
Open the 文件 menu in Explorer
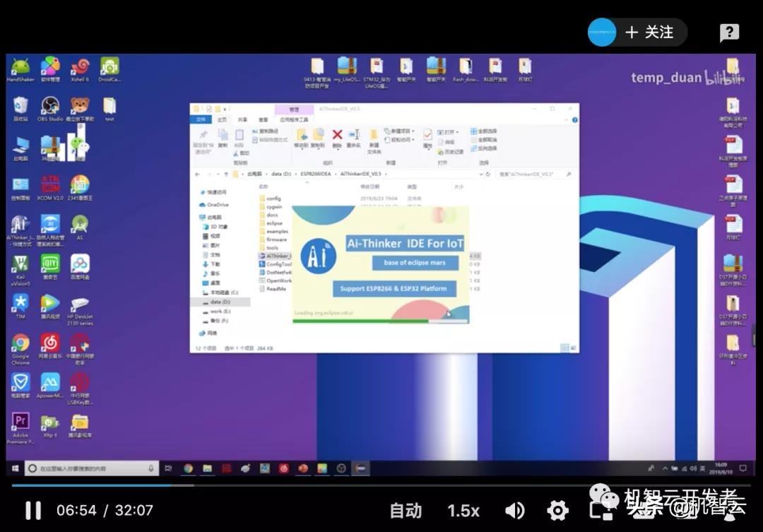[x=201, y=120]
